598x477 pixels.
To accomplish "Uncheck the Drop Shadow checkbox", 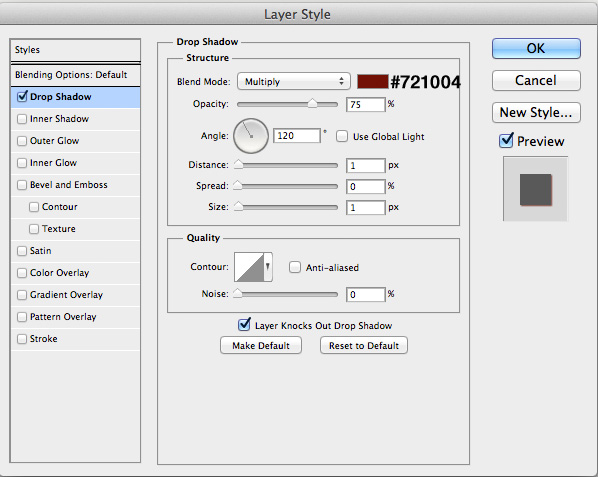I will click(x=22, y=96).
